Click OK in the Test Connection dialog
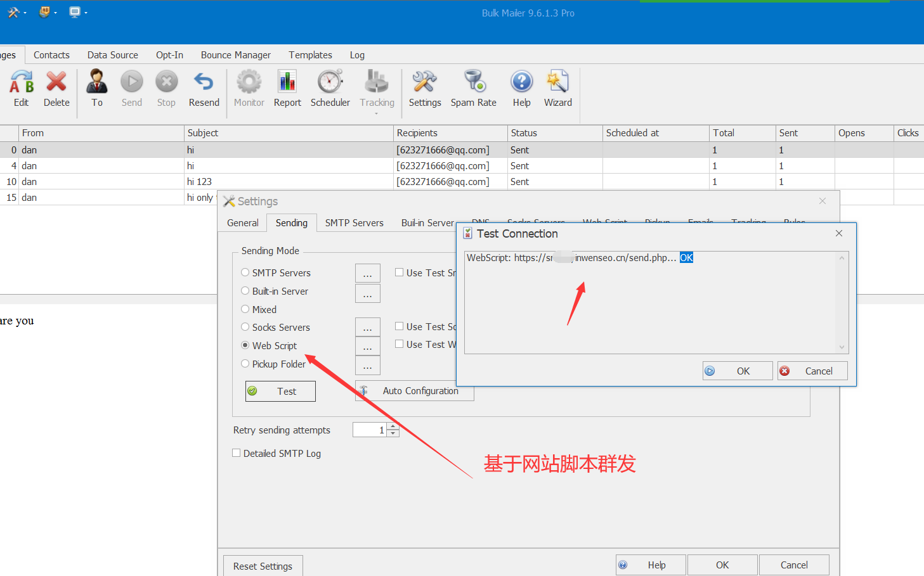This screenshot has width=924, height=576. coord(738,371)
